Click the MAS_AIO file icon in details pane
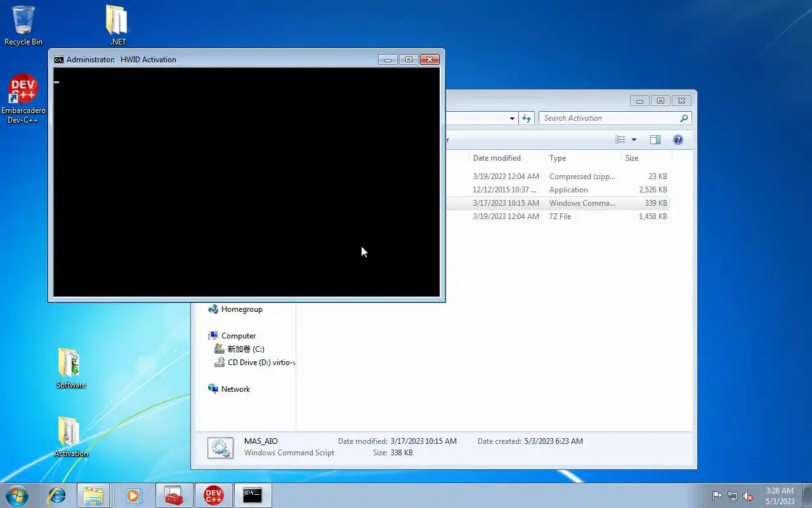Viewport: 812px width, 508px height. coord(221,448)
